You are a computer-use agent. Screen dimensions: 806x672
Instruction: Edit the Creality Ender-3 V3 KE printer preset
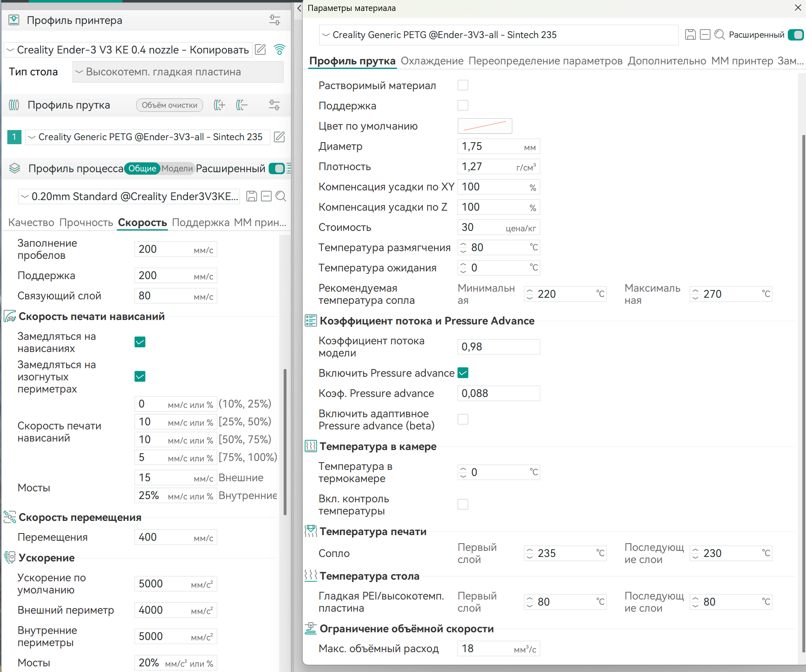point(261,50)
